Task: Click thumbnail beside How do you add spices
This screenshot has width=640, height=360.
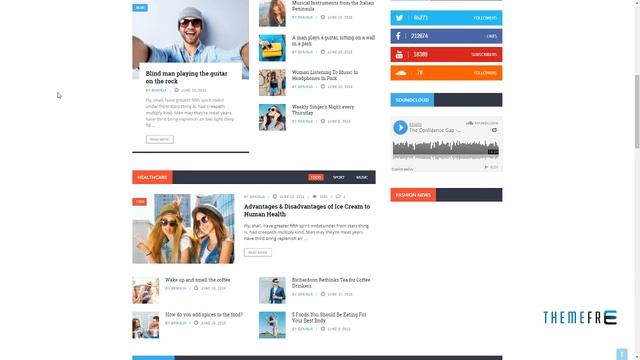Action: tap(146, 325)
